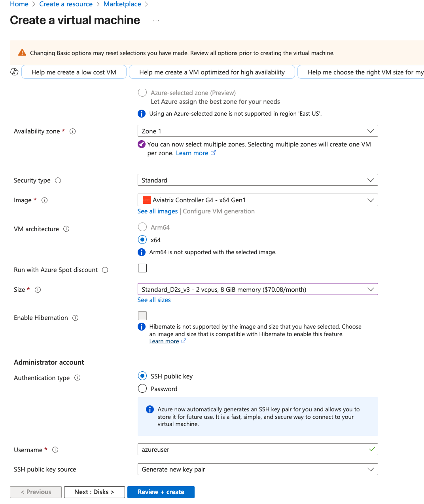Open the See all sizes link
Image resolution: width=424 pixels, height=504 pixels.
point(154,300)
